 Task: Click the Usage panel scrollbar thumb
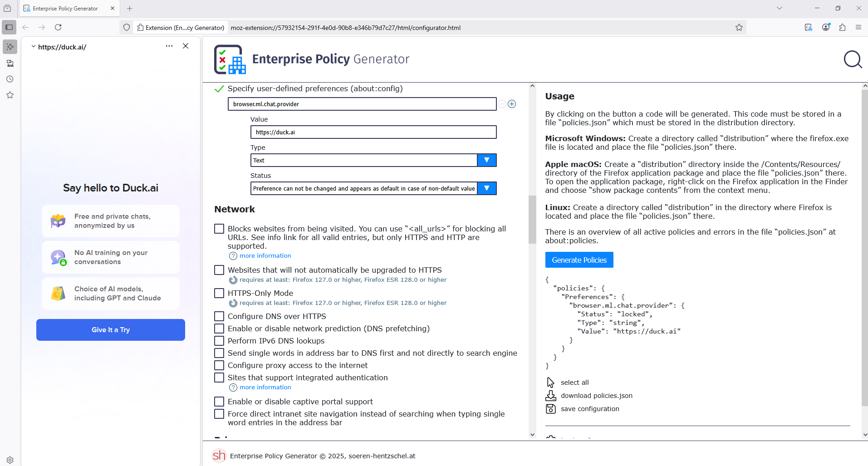pos(865,247)
